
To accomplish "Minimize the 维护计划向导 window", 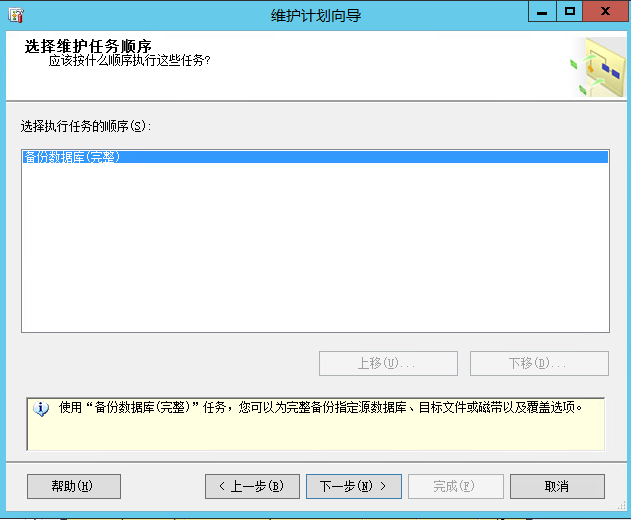I will pos(543,11).
